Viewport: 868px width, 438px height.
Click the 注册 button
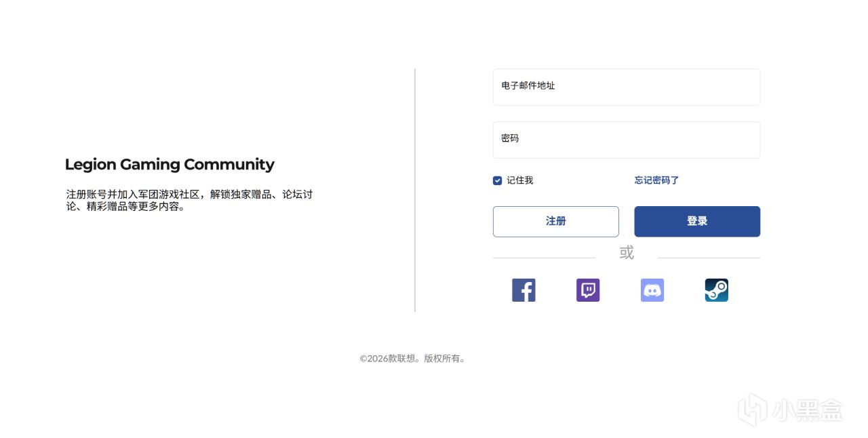point(556,222)
